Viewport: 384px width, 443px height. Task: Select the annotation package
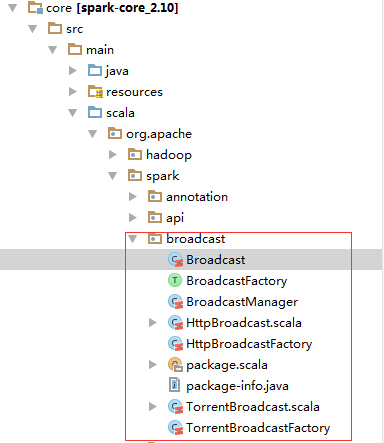(197, 197)
